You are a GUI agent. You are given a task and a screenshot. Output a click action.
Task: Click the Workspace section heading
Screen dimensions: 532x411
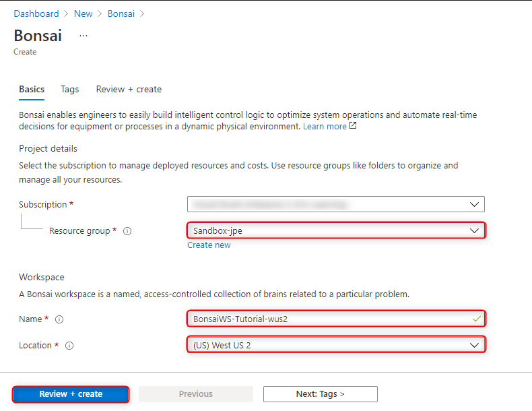tap(42, 278)
